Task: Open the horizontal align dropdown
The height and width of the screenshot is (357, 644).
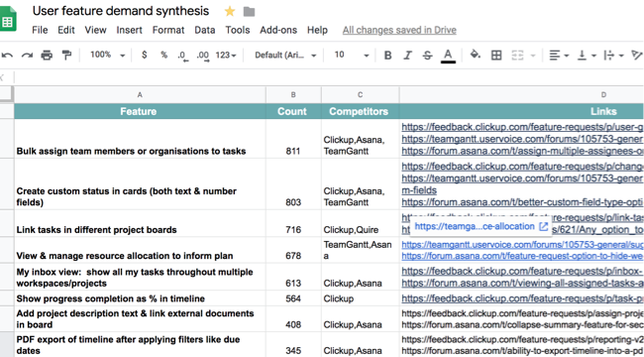Action: [559, 56]
